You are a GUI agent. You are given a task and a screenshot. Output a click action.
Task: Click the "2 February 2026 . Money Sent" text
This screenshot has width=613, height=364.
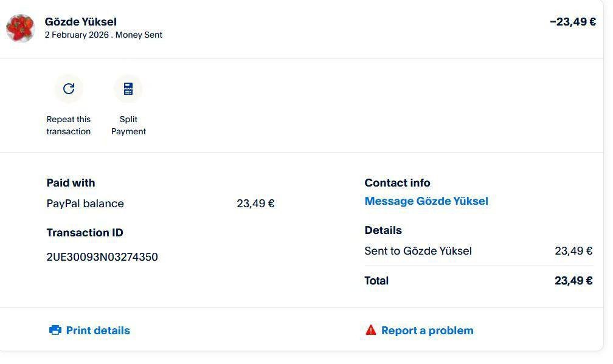point(103,35)
